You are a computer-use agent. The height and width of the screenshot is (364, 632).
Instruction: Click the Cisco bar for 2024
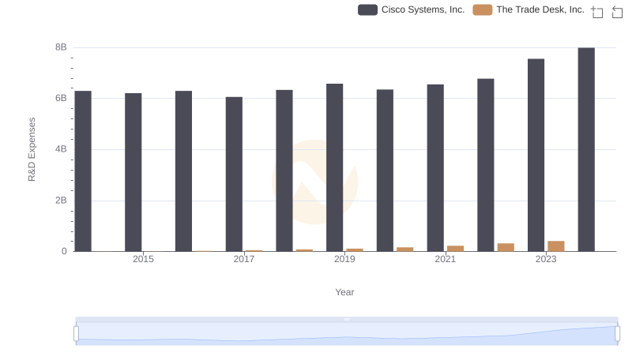coord(586,149)
